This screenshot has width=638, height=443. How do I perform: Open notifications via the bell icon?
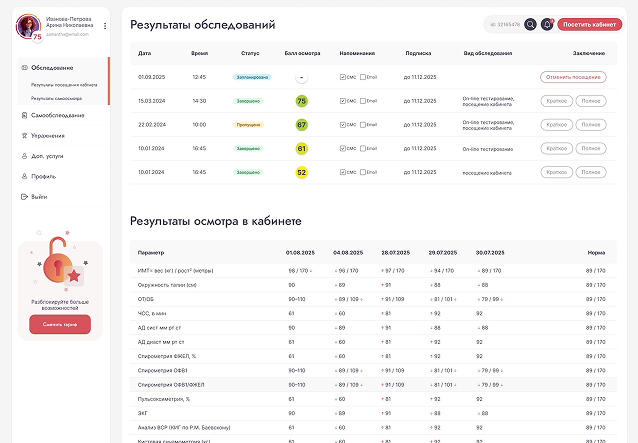(547, 23)
